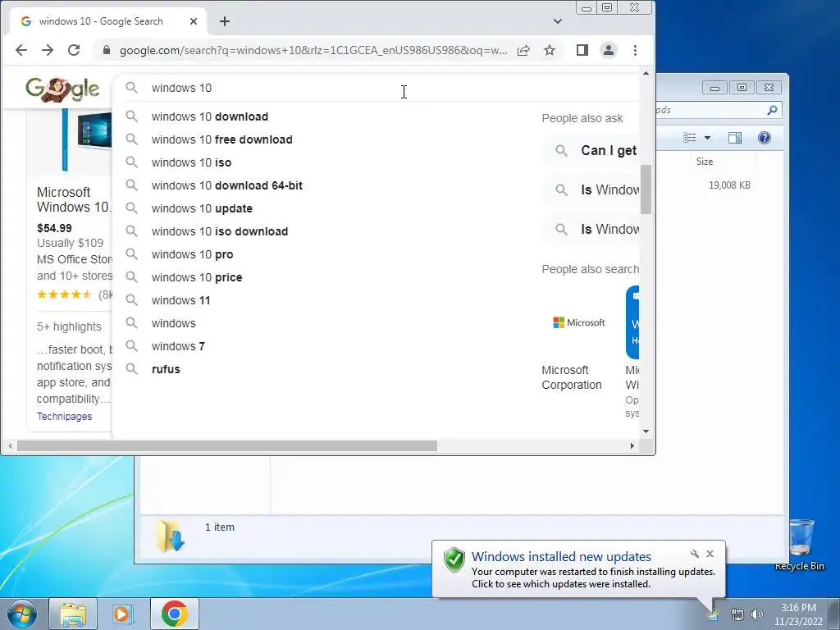The width and height of the screenshot is (840, 630).
Task: Click the green shield in the notification
Action: (454, 559)
